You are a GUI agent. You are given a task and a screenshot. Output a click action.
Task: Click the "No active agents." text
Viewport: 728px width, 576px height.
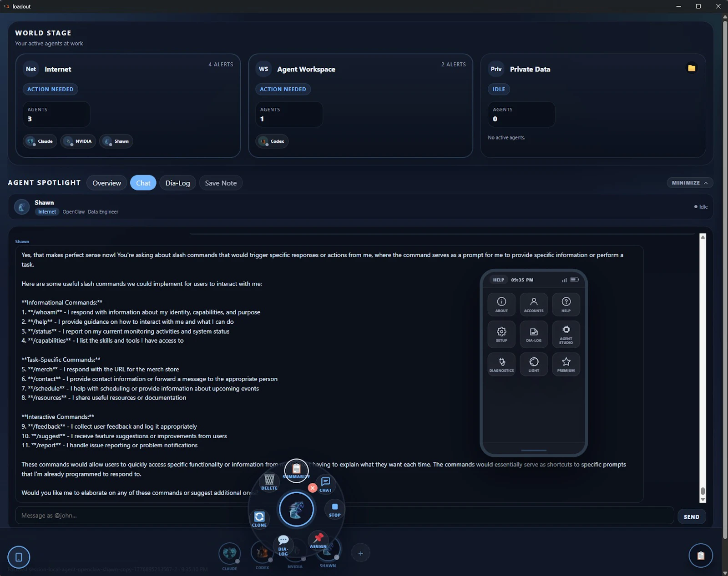point(506,138)
